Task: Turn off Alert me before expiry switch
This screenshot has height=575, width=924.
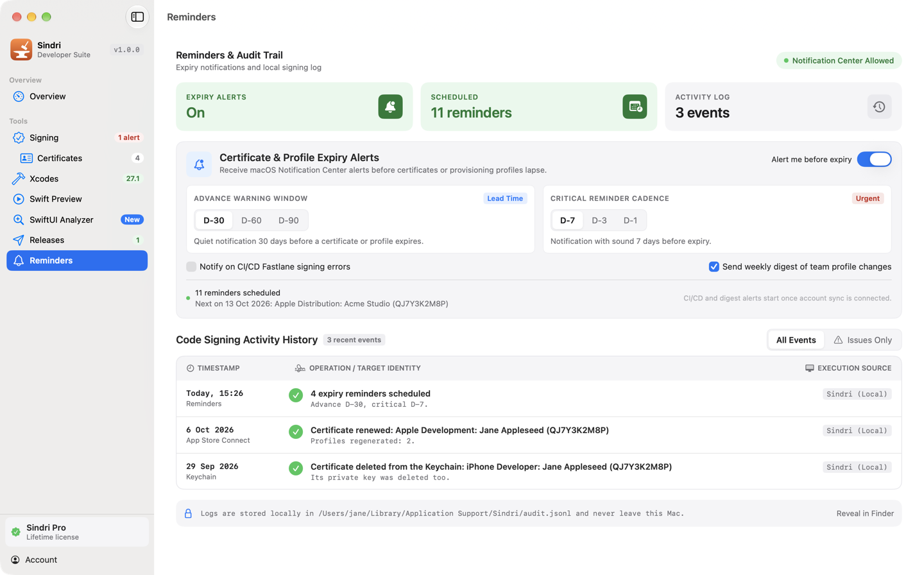Action: coord(874,159)
